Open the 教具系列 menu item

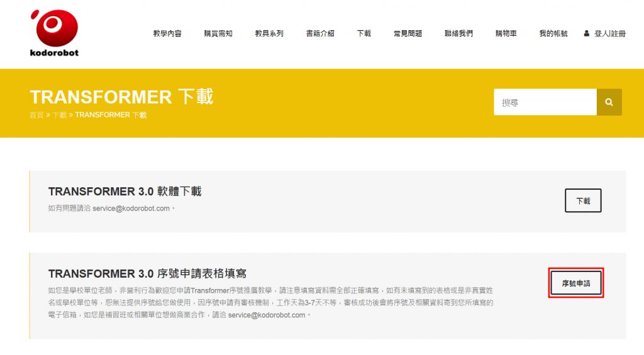pos(269,33)
